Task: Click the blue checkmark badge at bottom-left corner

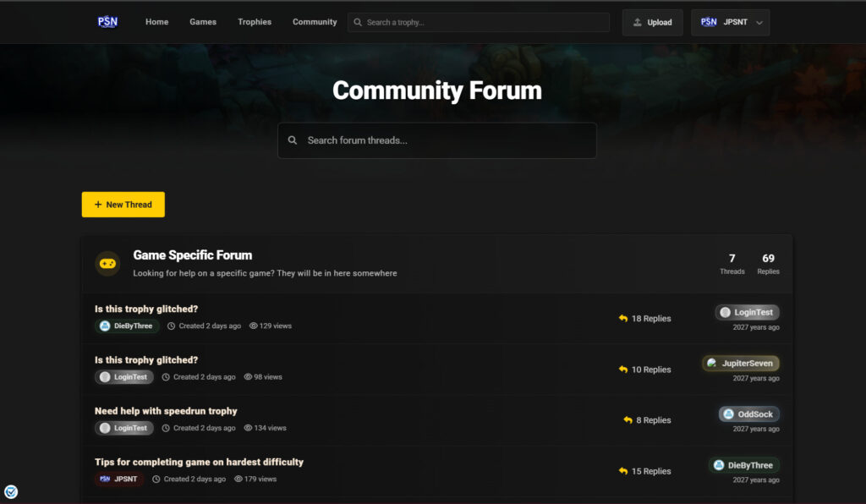Action: point(11,492)
